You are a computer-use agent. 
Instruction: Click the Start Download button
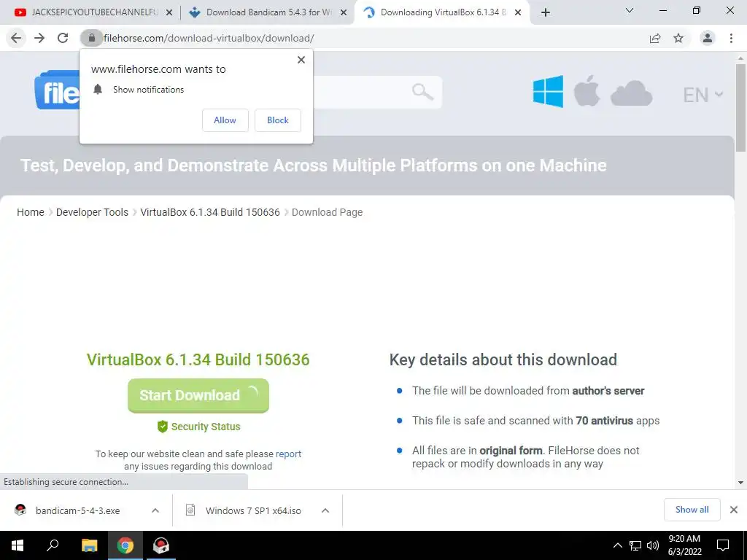click(x=198, y=395)
